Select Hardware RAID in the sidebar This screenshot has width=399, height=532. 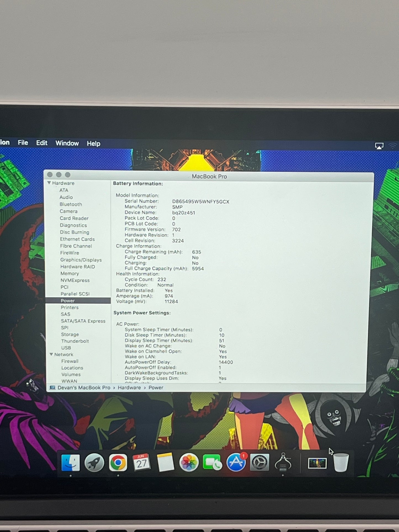78,267
